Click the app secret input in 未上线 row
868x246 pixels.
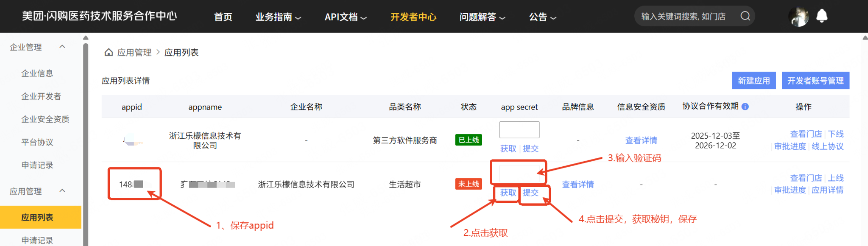click(x=519, y=174)
